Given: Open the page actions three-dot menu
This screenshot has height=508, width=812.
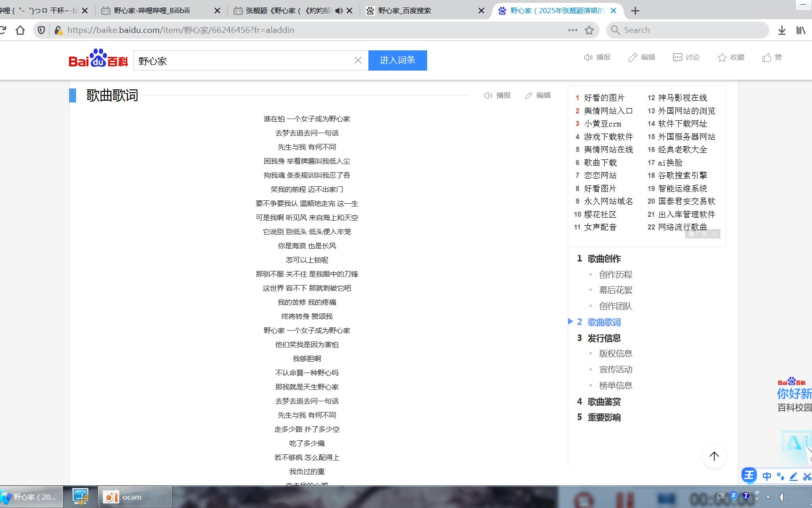Looking at the screenshot, I should tap(572, 30).
